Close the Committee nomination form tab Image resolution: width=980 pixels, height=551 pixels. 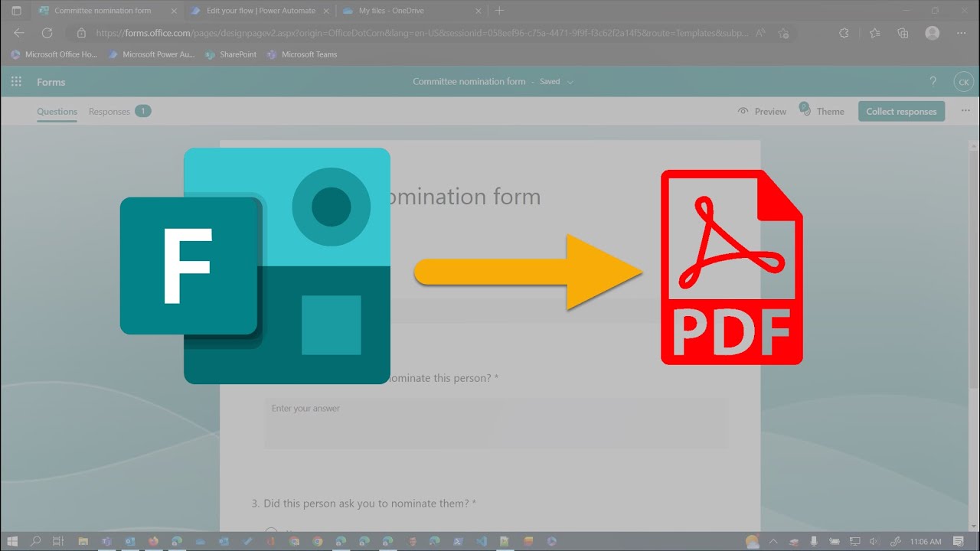173,11
